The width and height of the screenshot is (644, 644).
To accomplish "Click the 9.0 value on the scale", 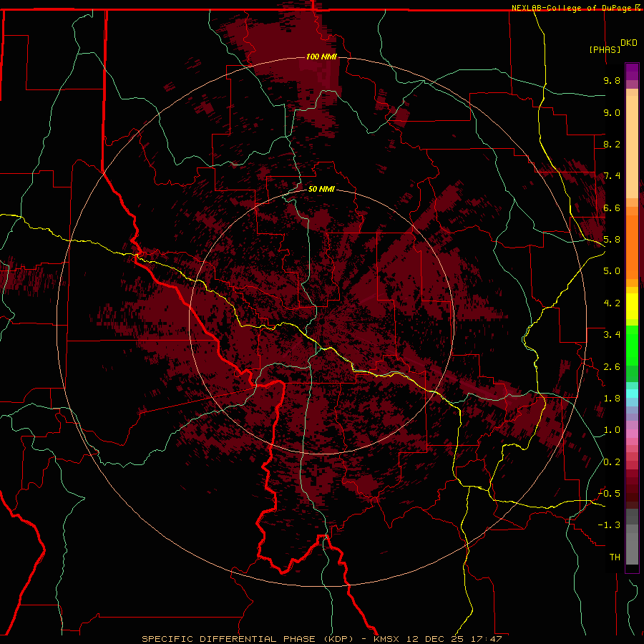I will click(612, 112).
